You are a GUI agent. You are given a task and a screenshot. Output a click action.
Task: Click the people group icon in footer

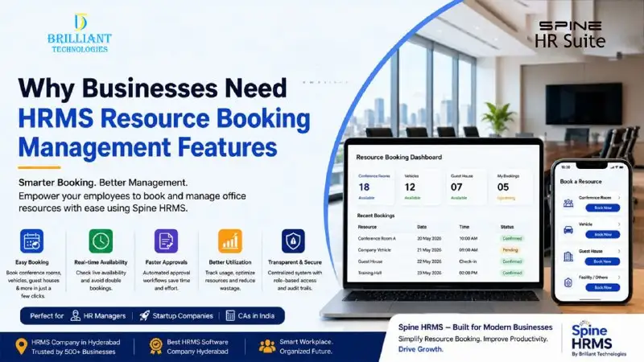[267, 347]
